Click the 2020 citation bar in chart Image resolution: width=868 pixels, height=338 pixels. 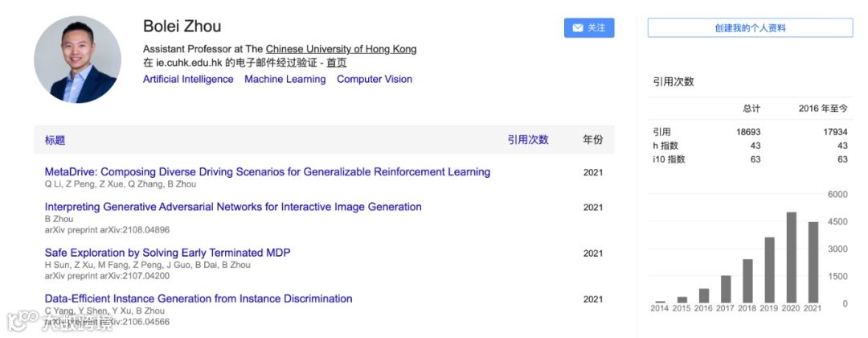(792, 258)
